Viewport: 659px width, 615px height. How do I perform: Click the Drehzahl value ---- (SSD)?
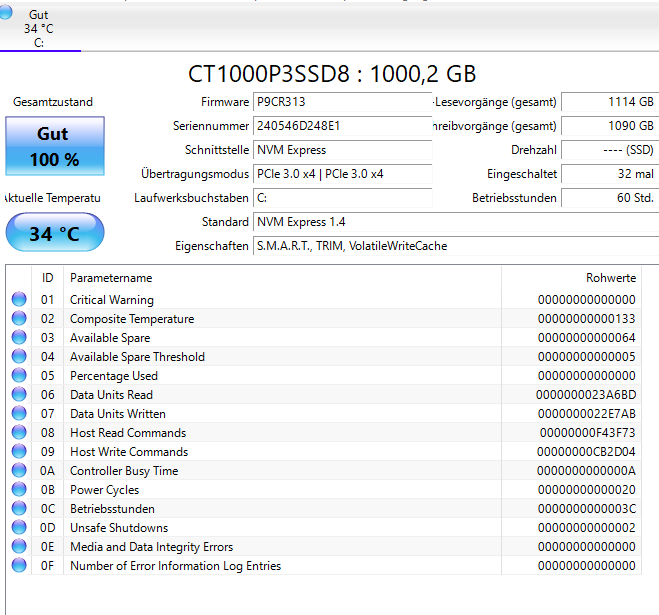(x=610, y=150)
